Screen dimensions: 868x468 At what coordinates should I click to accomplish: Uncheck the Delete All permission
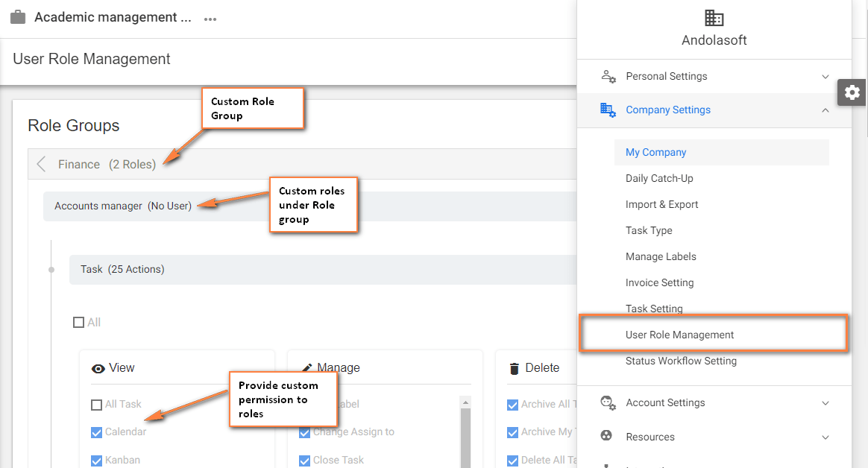[512, 461]
